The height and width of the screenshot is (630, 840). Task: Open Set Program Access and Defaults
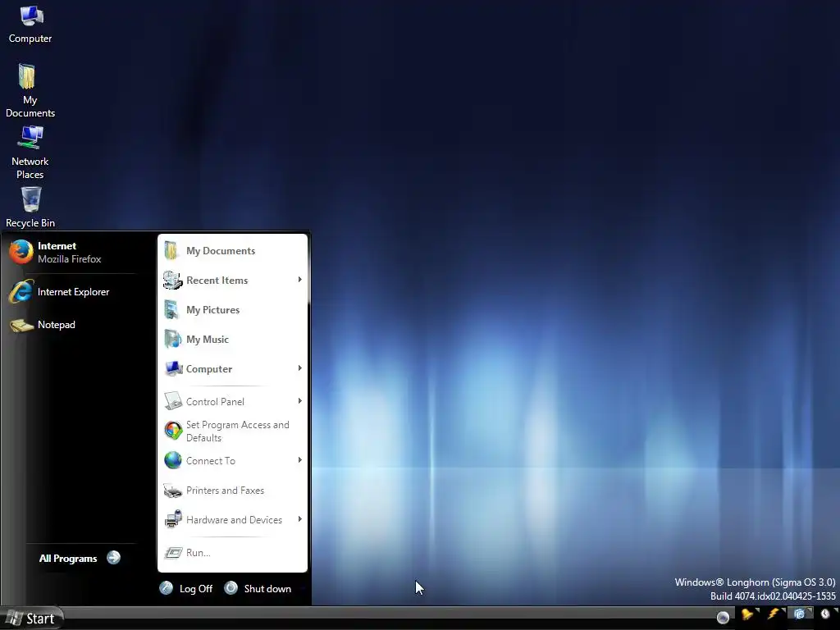pos(232,431)
